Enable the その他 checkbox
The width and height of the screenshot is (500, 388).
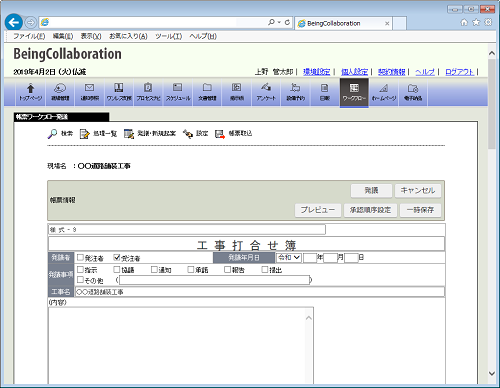click(80, 279)
